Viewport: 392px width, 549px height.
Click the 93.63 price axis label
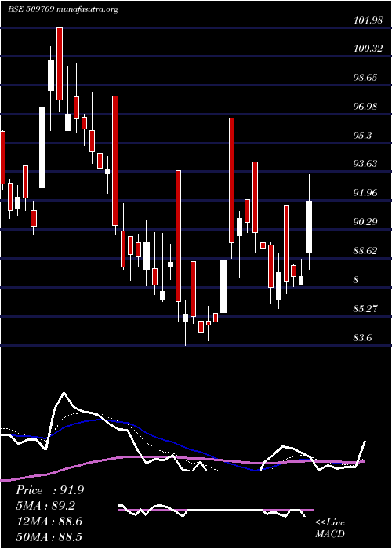(365, 164)
